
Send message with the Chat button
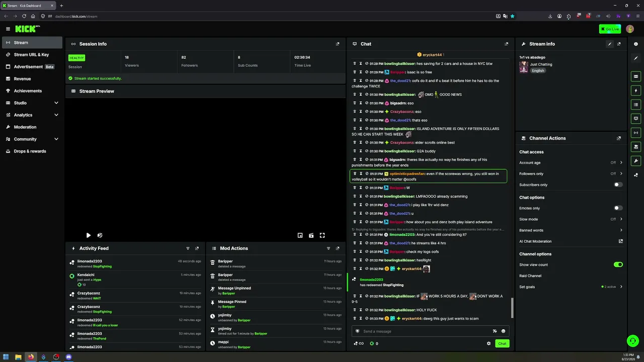(x=502, y=343)
